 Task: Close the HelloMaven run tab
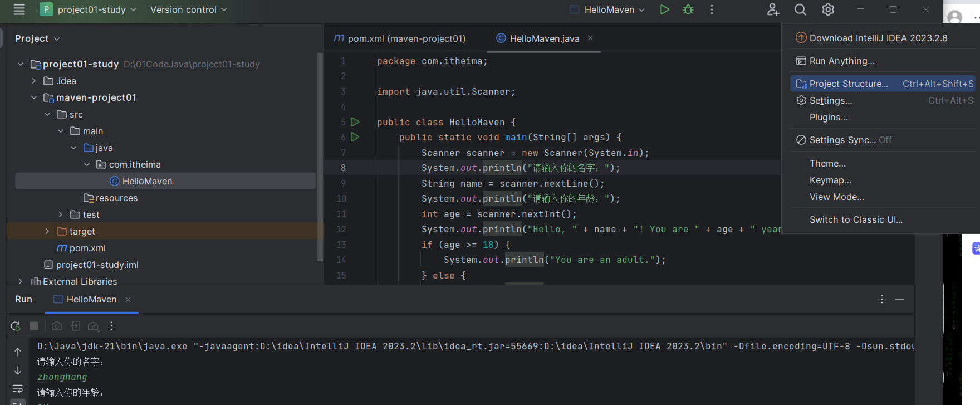(x=128, y=300)
